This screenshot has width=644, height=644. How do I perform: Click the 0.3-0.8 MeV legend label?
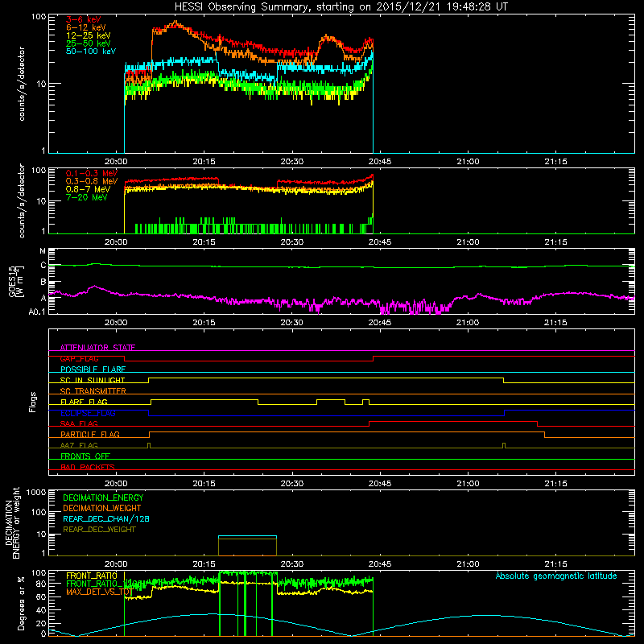click(92, 181)
